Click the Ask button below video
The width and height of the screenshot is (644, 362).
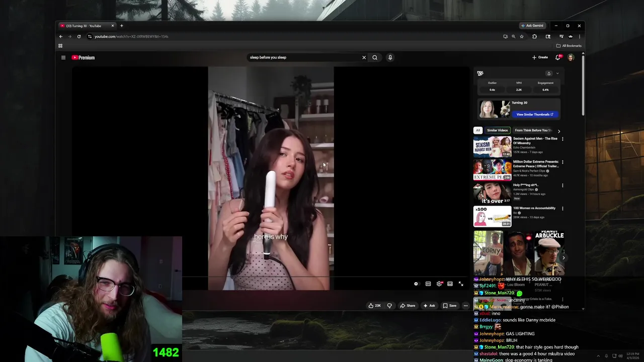click(x=429, y=306)
